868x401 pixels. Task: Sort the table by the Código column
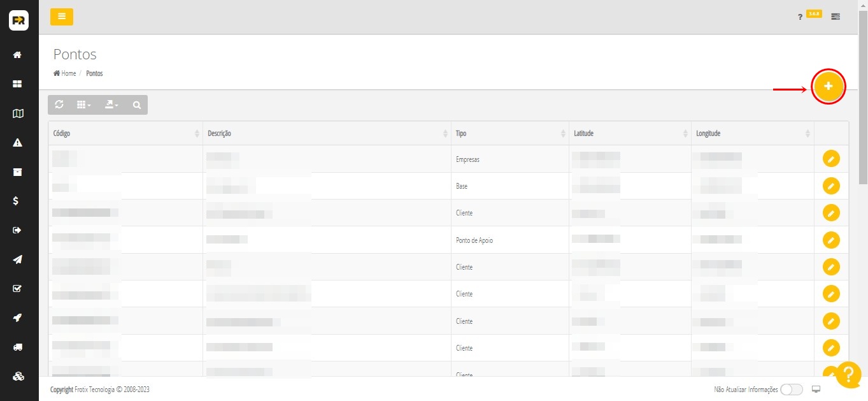125,133
